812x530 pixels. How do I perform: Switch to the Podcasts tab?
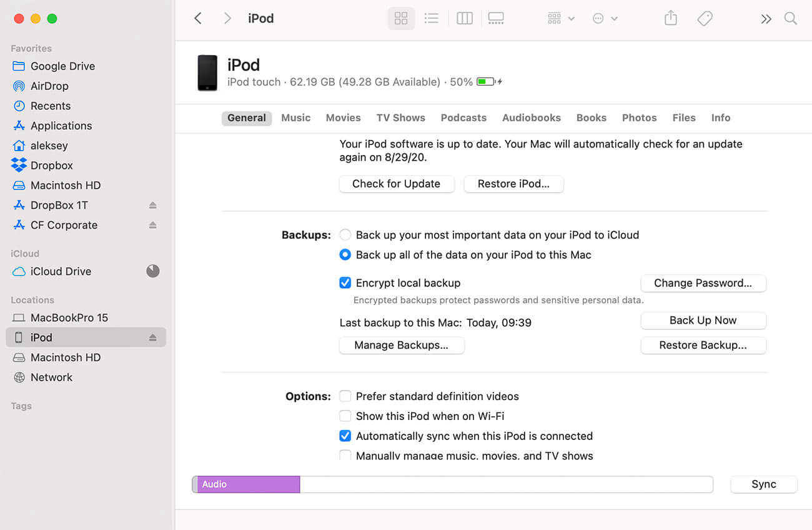coord(463,118)
